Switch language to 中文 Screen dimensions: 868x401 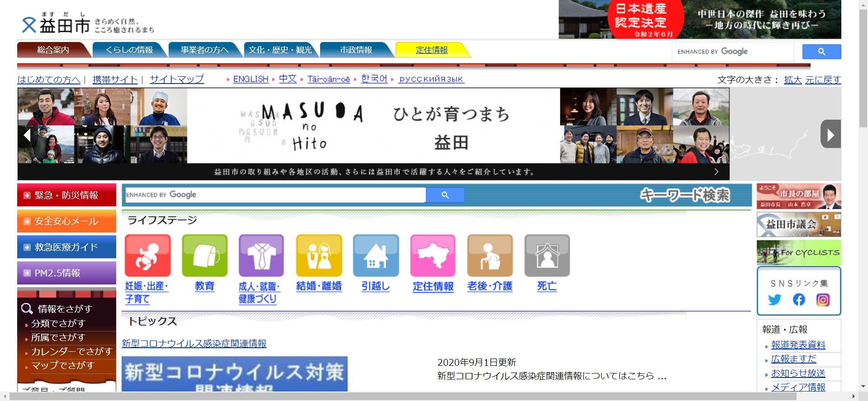tap(288, 79)
